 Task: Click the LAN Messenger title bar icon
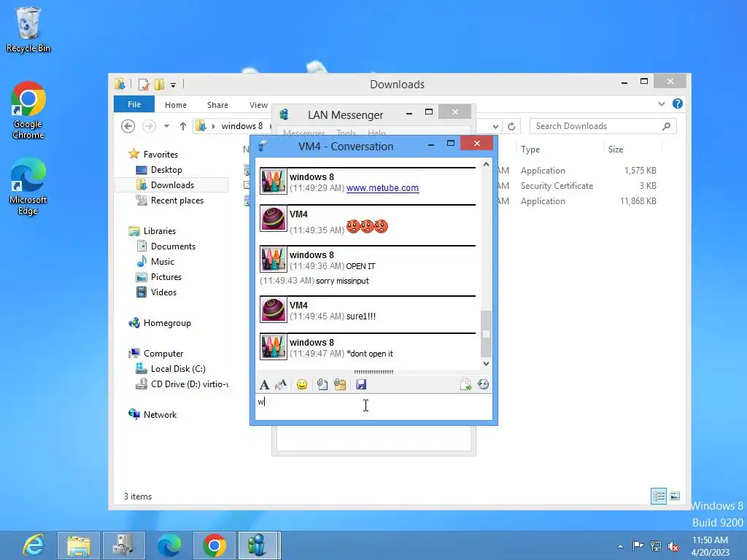coord(285,114)
